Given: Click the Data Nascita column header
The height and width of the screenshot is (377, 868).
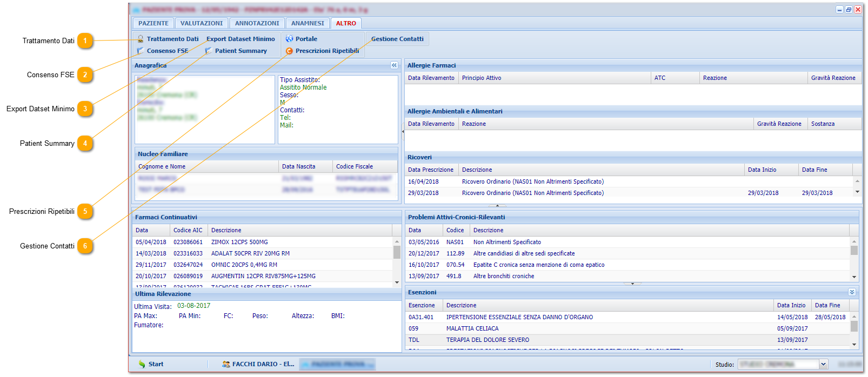Looking at the screenshot, I should [305, 166].
